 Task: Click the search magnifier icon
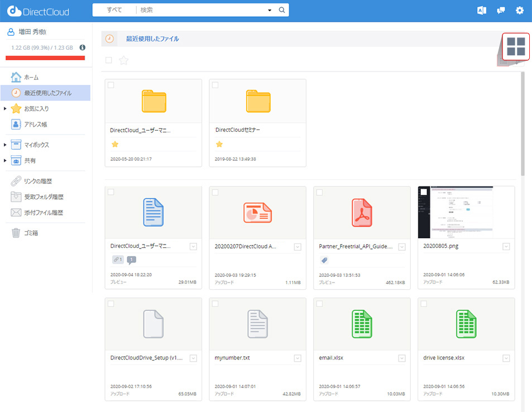pos(281,10)
